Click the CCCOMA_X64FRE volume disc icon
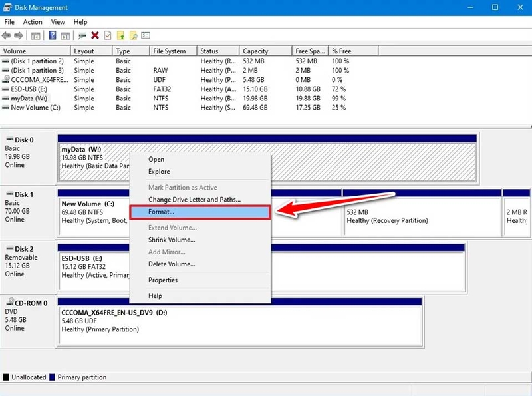 point(6,79)
